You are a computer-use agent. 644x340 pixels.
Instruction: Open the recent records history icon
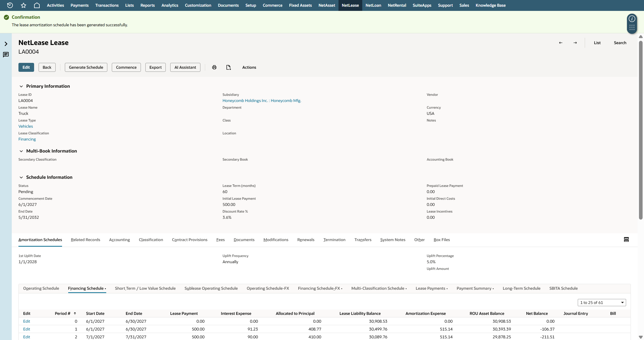coord(10,5)
